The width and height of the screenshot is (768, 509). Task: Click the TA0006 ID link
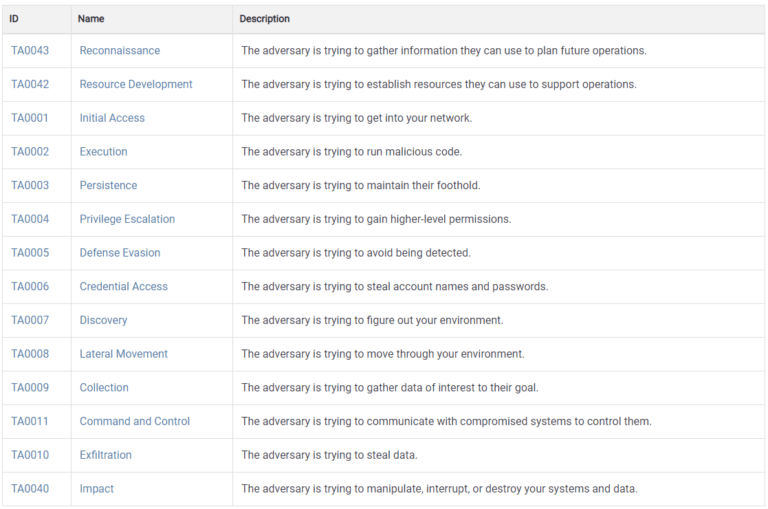click(30, 287)
